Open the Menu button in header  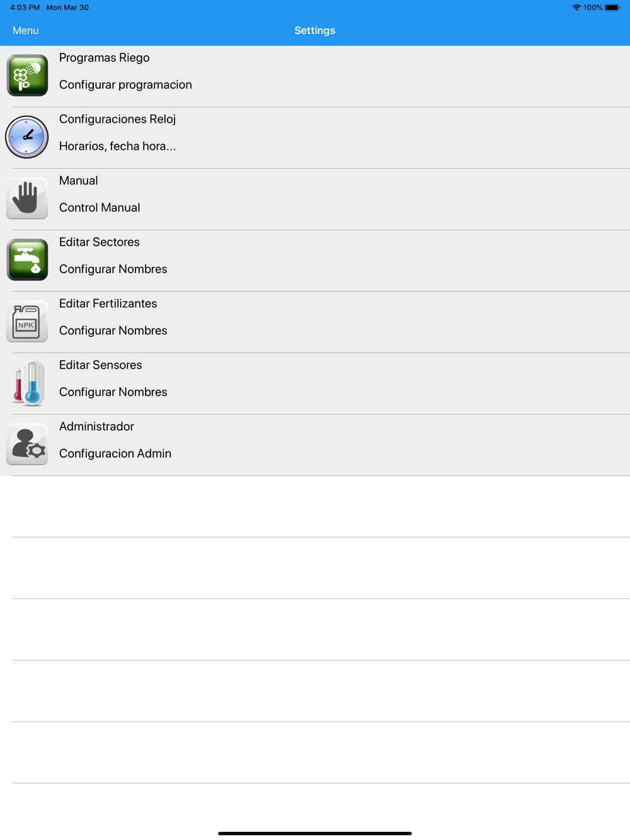click(25, 30)
